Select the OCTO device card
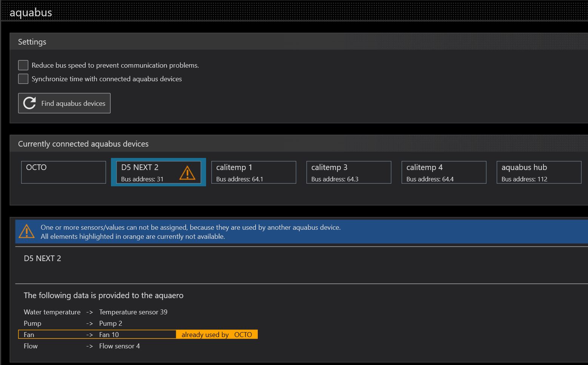Viewport: 588px width, 365px height. [x=63, y=172]
